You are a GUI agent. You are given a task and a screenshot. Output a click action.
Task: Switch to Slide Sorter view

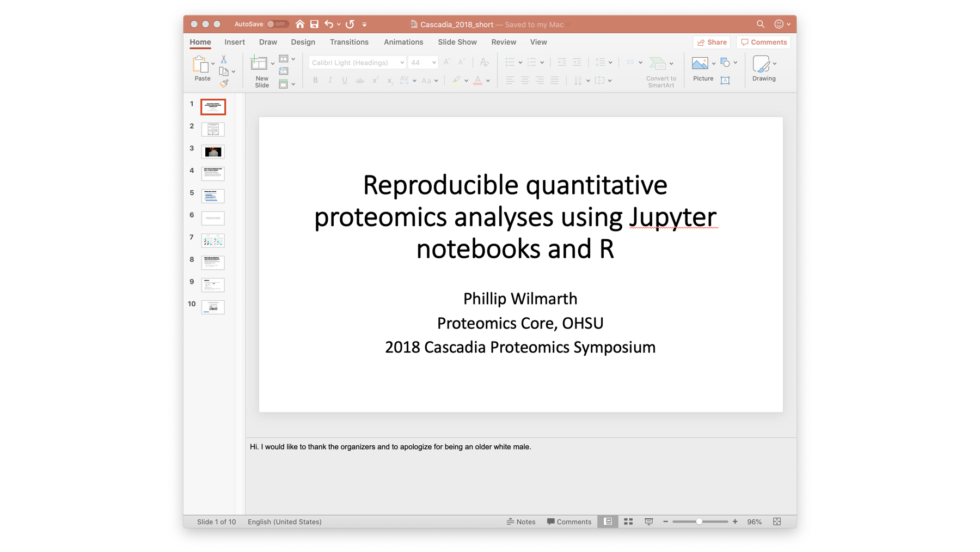(628, 521)
